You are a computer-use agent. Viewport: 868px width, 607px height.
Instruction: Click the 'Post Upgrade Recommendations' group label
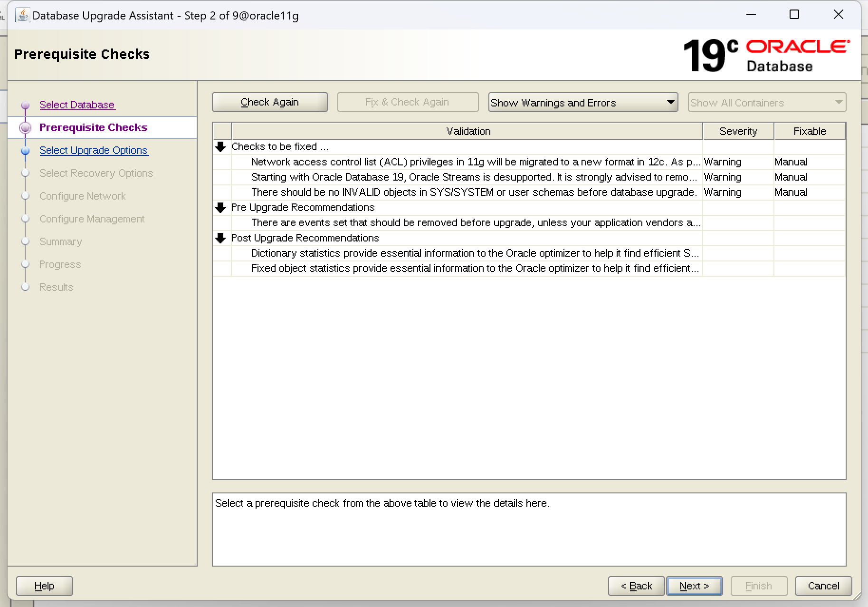pos(305,238)
